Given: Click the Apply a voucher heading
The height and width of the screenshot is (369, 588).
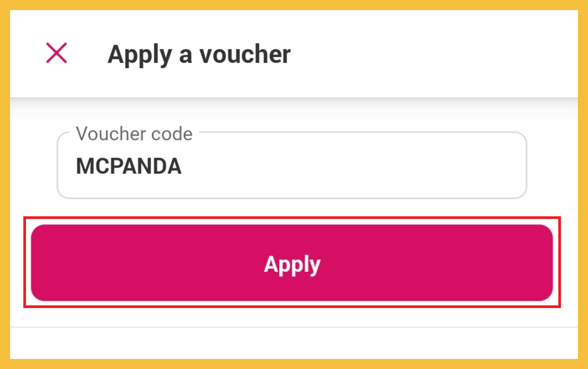Looking at the screenshot, I should pos(199,54).
